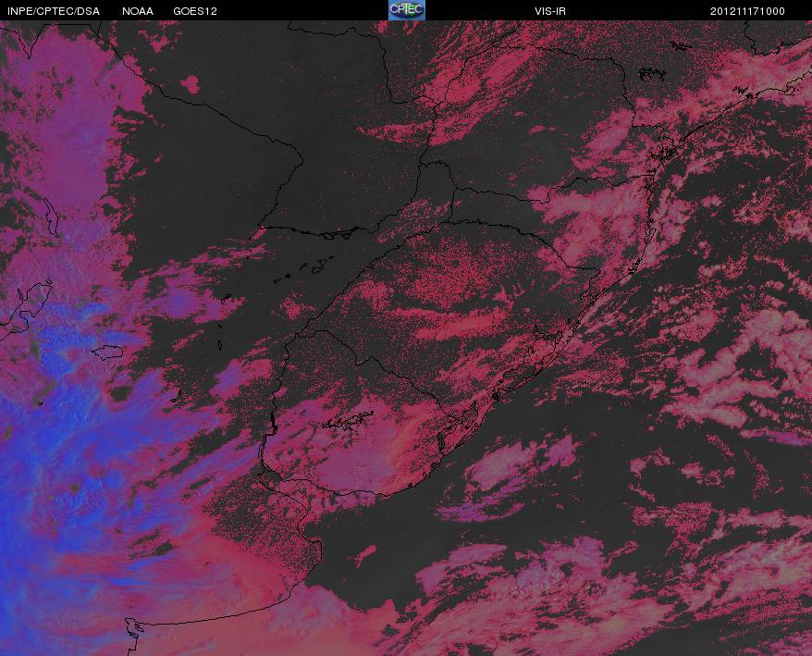Click the CPTEC logo in the header
The image size is (812, 656).
pos(407,10)
